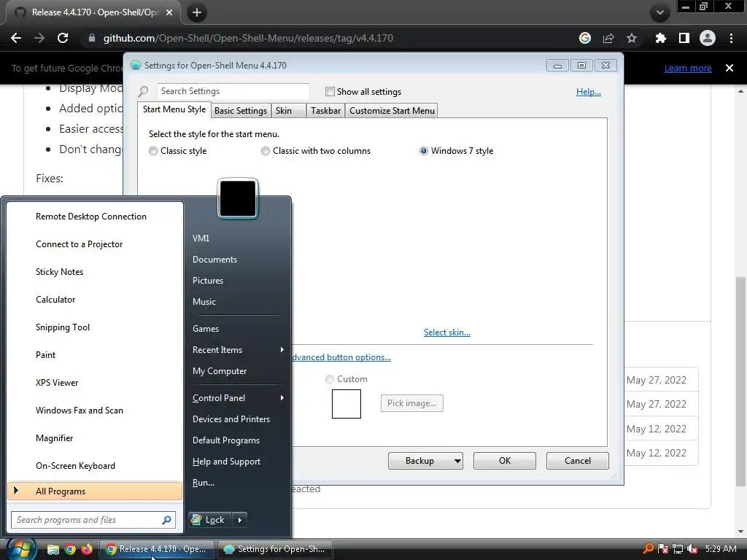Switch to Basic Settings tab

(x=241, y=111)
